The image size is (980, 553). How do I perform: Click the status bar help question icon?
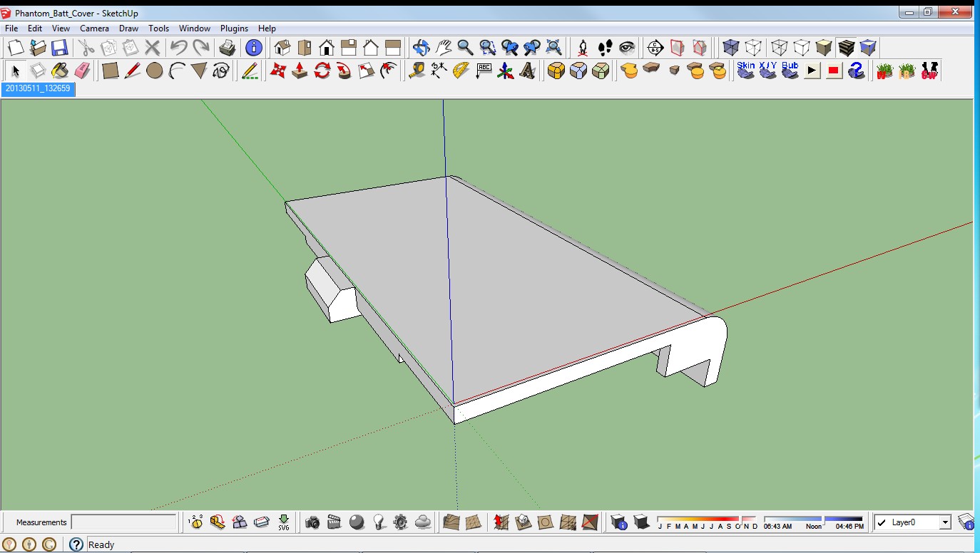tap(76, 544)
